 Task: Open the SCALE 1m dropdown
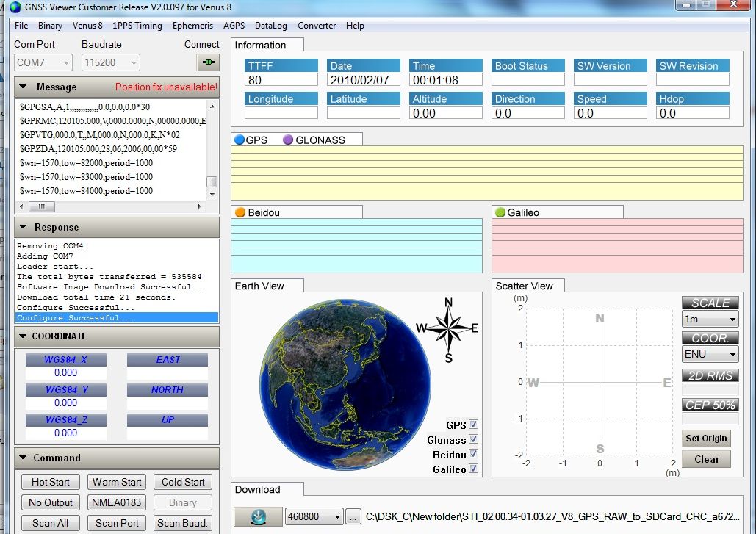coord(710,319)
